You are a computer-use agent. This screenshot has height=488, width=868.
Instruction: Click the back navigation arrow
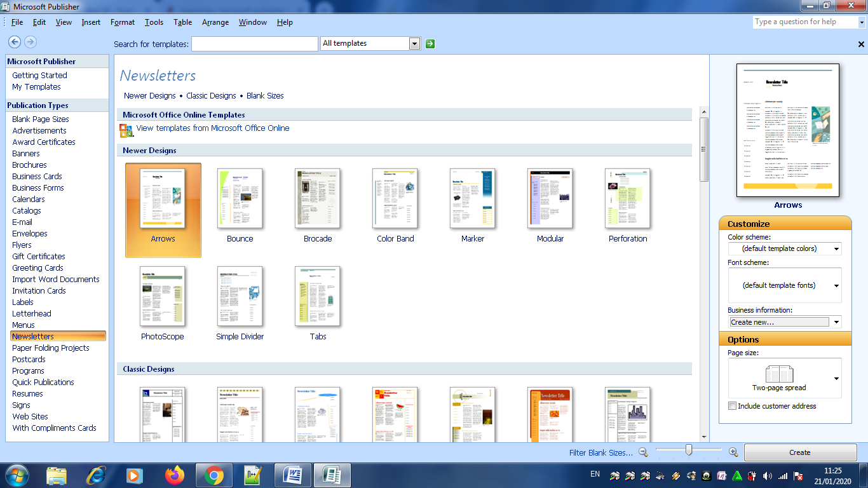(x=14, y=42)
